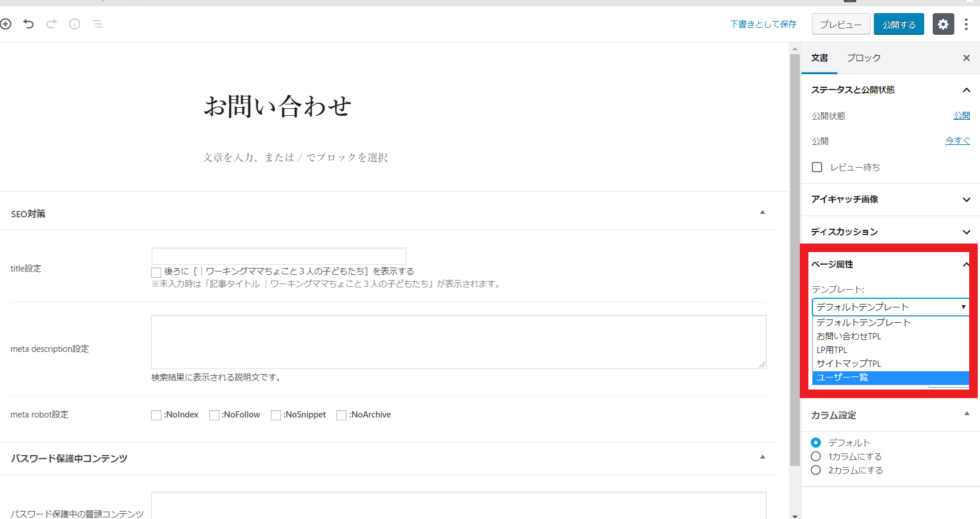980x519 pixels.
Task: Check the :NoIndex meta robot option
Action: tap(156, 415)
